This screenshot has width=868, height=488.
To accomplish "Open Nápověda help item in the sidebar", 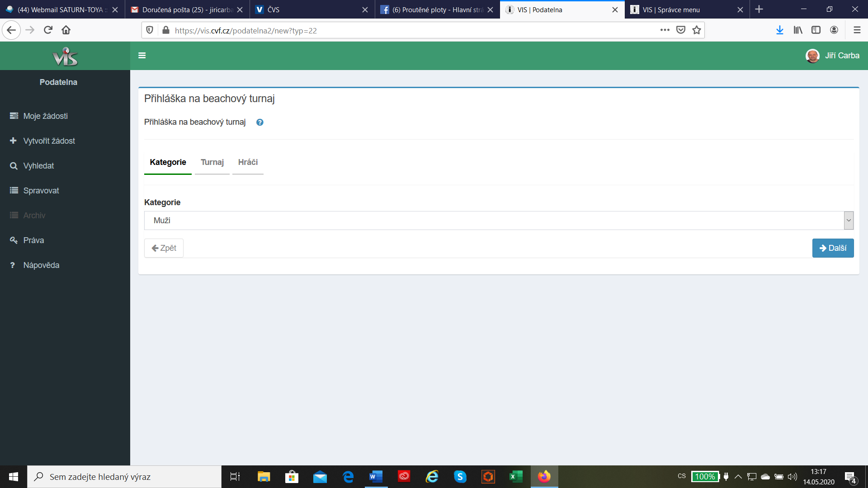I will coord(41,265).
